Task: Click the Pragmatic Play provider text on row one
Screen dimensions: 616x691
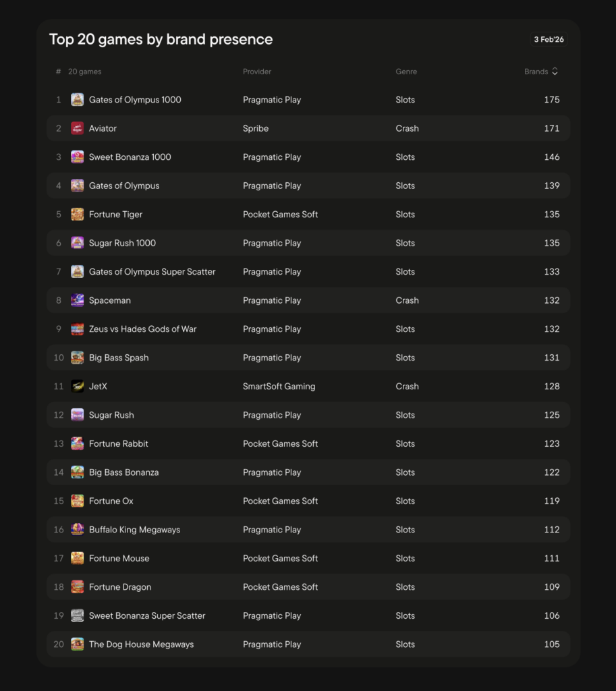Action: pyautogui.click(x=272, y=99)
